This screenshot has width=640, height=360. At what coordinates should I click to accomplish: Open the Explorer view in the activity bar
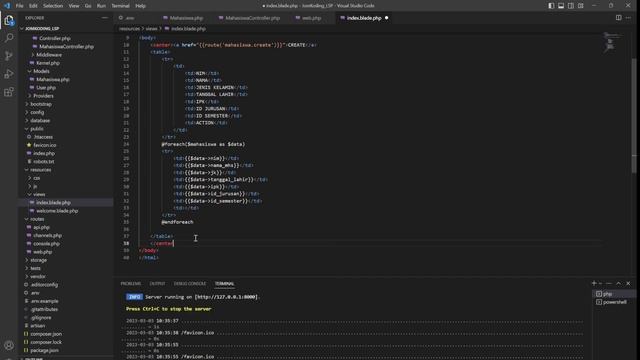[x=9, y=20]
